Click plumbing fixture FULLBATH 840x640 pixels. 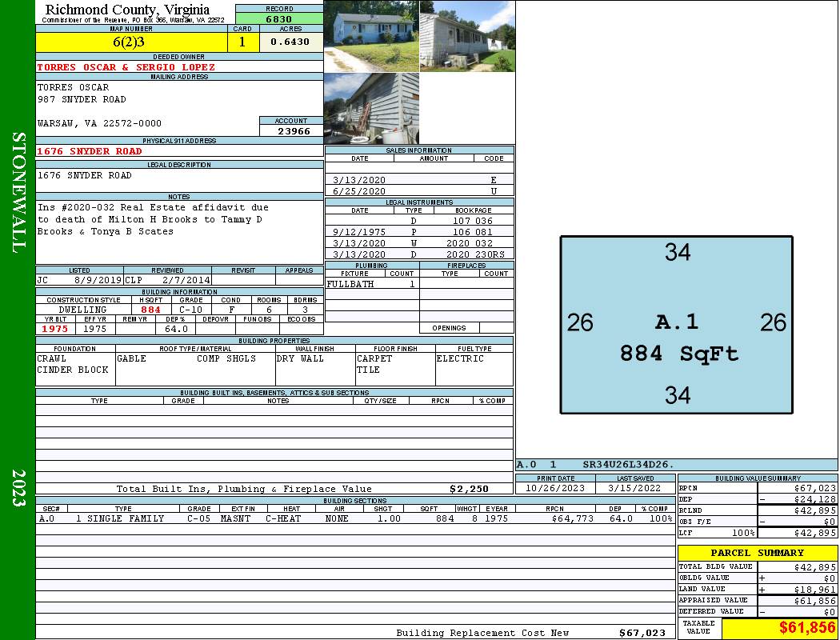[350, 284]
